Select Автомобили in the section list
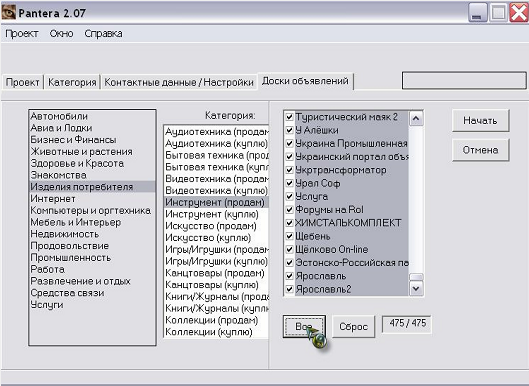529x386 pixels. (92, 116)
